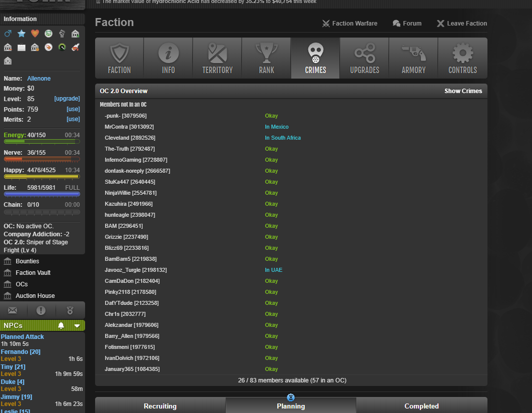Viewport: 532px width, 413px height.
Task: Click the bank icon with red bar
Action: tap(8, 47)
